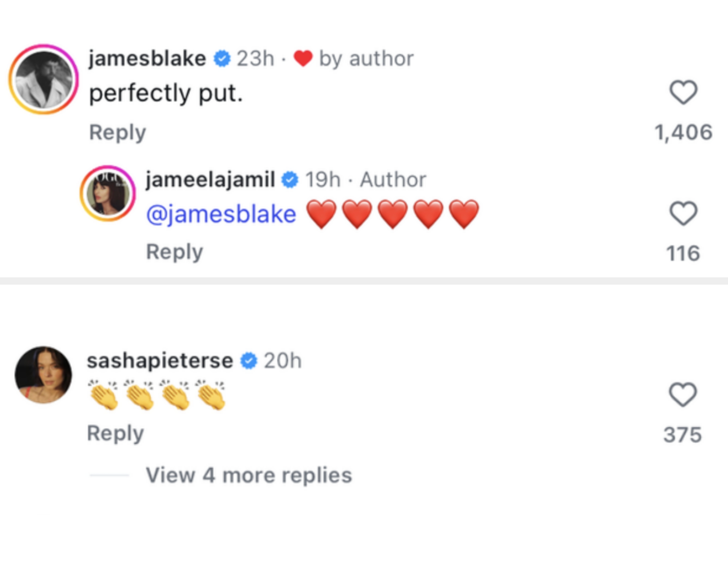View the 1,406 likes count
Image resolution: width=728 pixels, height=562 pixels.
683,132
